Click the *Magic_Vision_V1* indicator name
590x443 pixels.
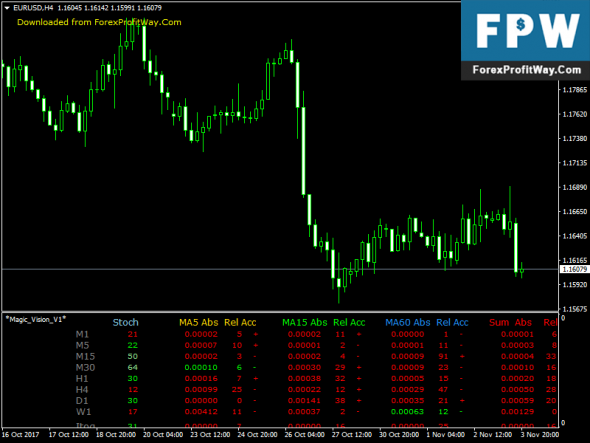click(x=36, y=320)
